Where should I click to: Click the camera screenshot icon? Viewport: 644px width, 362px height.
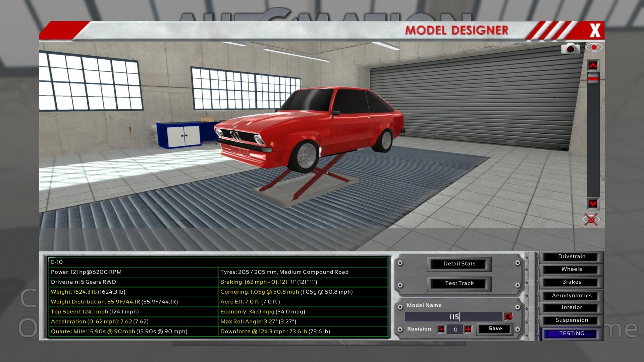click(570, 48)
